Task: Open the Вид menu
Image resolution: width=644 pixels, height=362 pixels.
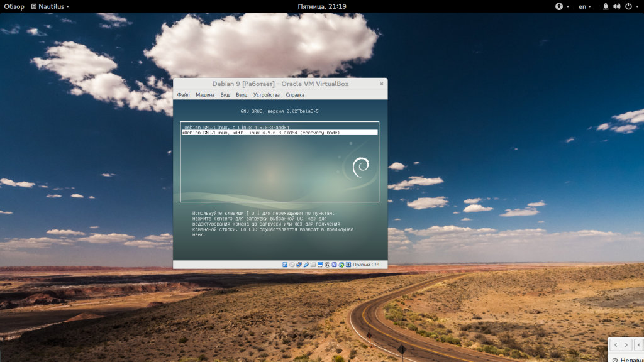Action: tap(225, 95)
